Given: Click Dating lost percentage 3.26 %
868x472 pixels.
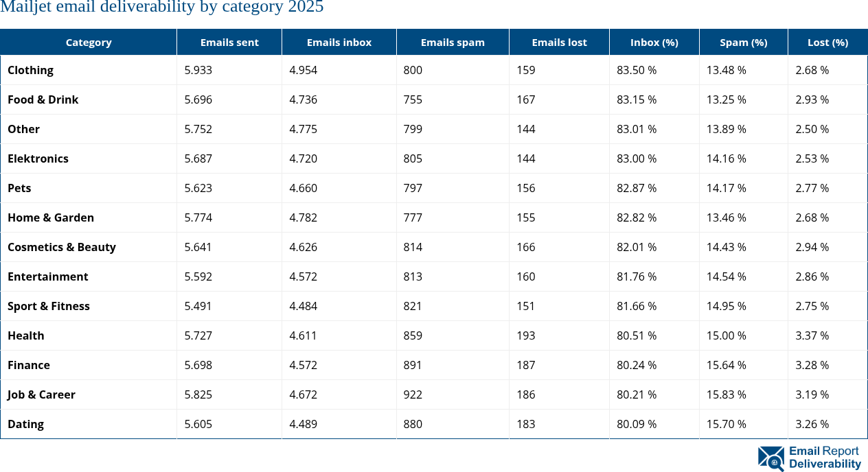Looking at the screenshot, I should pyautogui.click(x=812, y=424).
